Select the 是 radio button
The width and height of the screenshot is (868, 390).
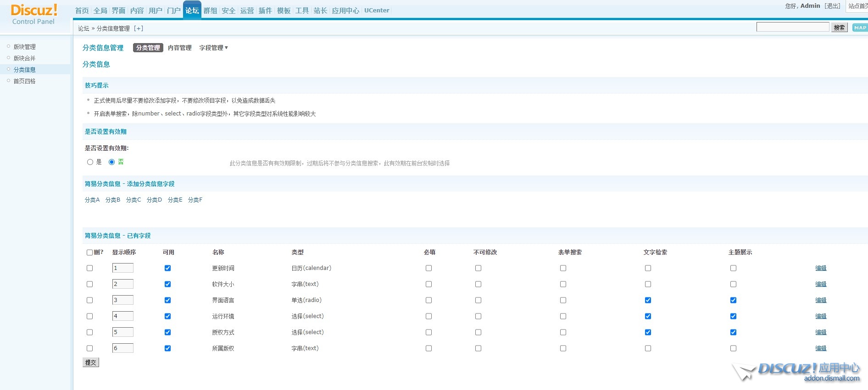90,162
